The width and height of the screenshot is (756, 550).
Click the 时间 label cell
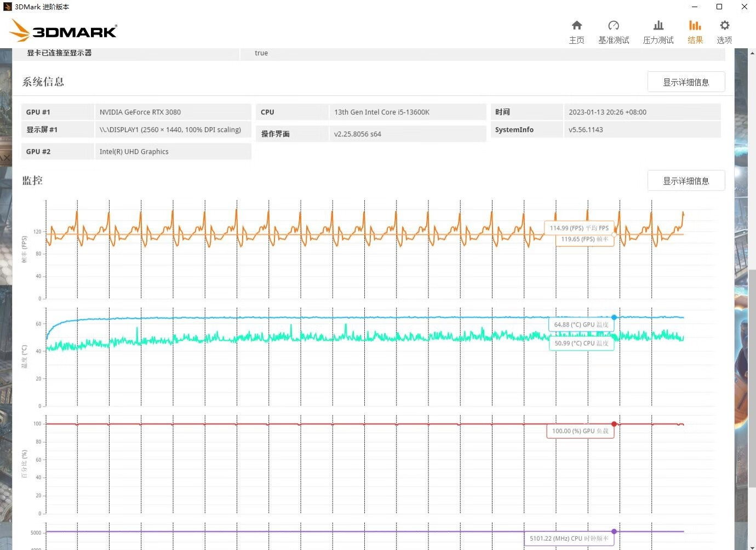(526, 112)
